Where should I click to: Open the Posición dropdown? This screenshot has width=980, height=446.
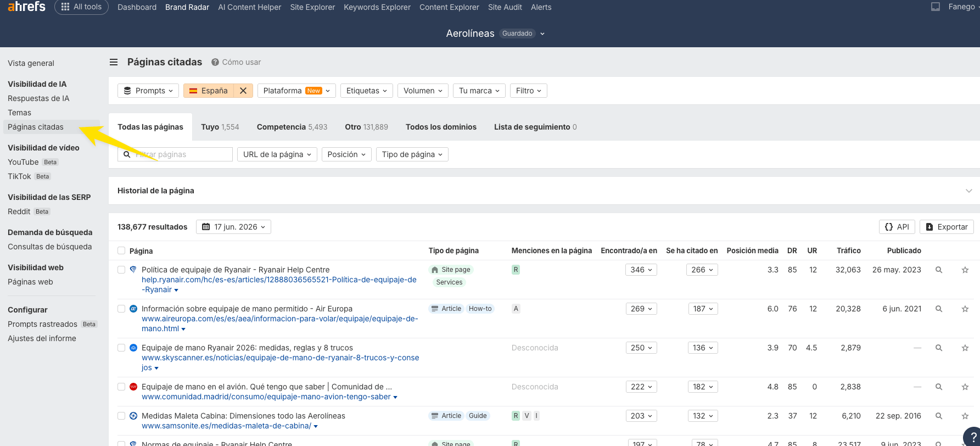346,154
